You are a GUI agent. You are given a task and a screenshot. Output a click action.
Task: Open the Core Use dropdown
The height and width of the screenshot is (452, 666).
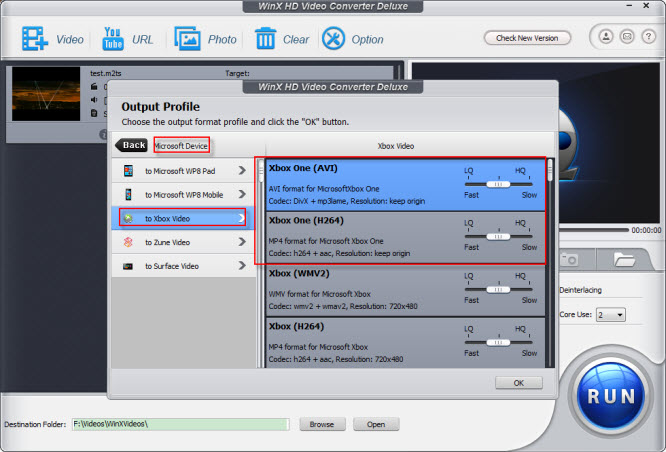pos(610,315)
